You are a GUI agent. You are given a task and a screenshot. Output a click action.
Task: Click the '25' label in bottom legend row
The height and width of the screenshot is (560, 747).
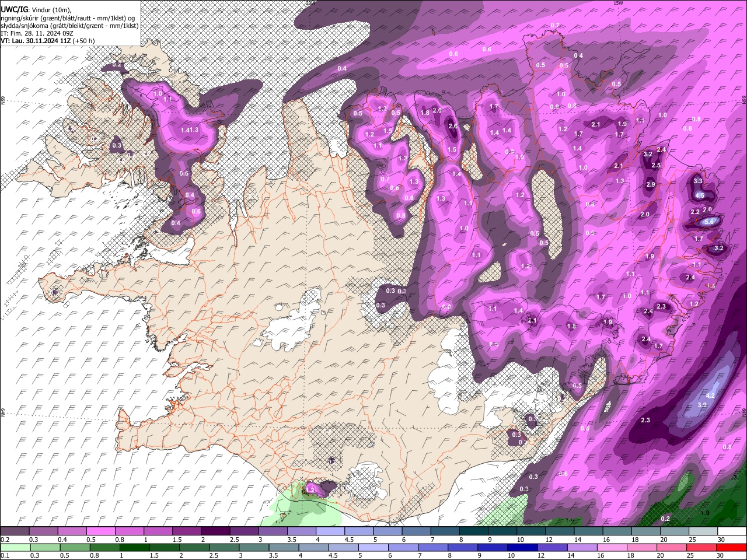tap(690, 555)
